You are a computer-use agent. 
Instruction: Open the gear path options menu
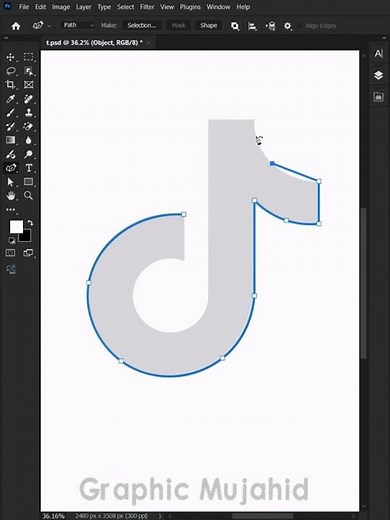point(288,26)
